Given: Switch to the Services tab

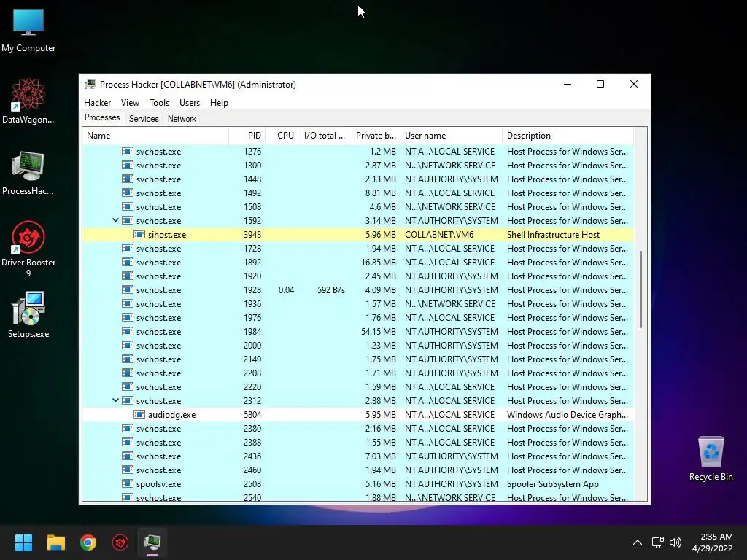Looking at the screenshot, I should pos(144,119).
